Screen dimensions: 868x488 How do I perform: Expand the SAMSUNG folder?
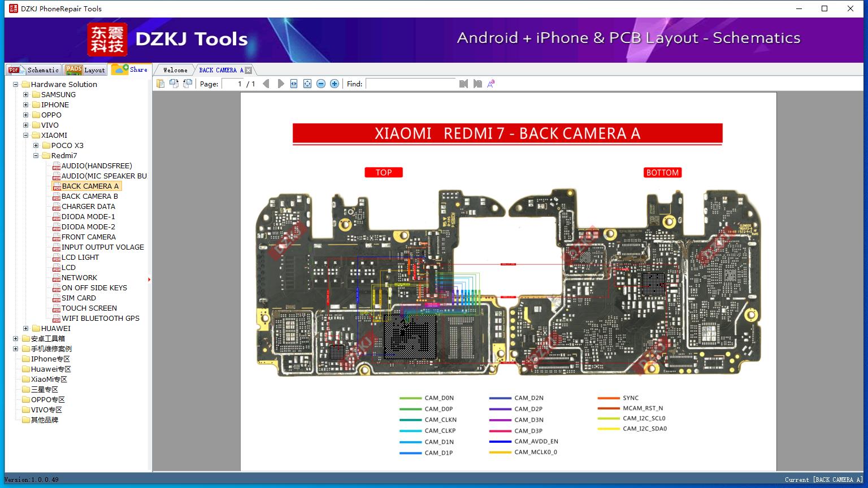pyautogui.click(x=26, y=95)
